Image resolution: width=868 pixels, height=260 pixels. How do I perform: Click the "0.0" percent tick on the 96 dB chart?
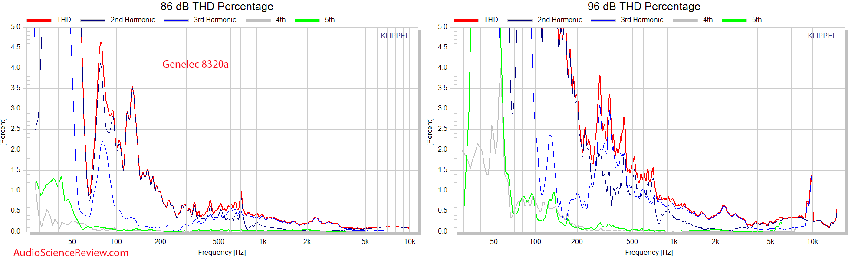443,231
